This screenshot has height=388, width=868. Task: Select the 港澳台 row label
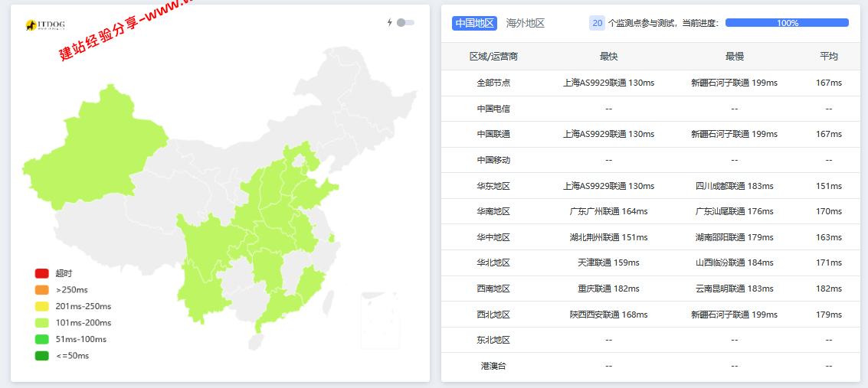tap(494, 366)
